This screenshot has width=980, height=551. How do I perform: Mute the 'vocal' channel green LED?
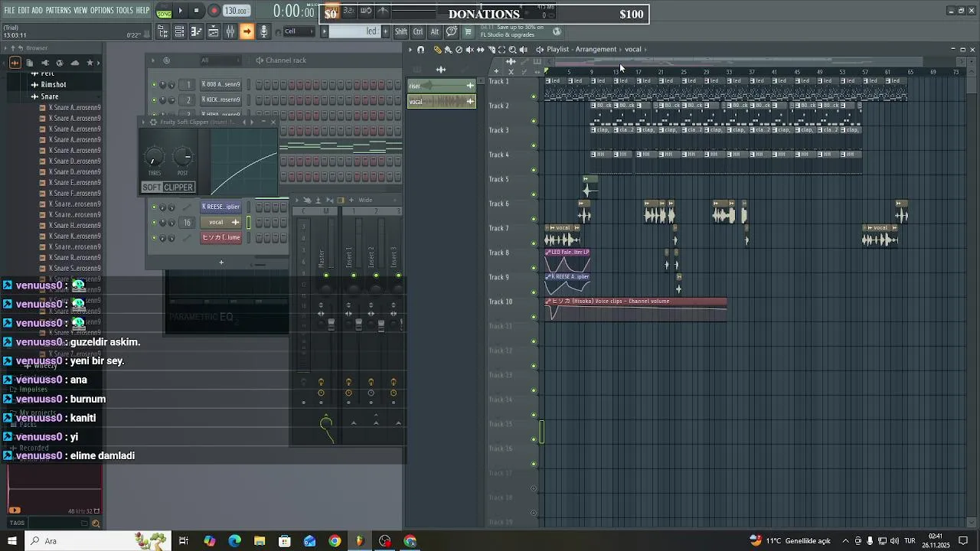154,223
